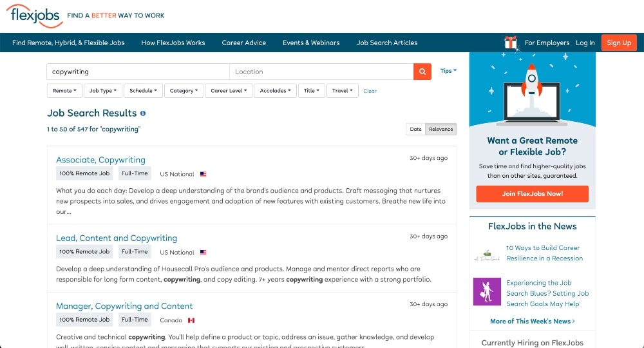The height and width of the screenshot is (348, 644).
Task: Click the orange search magnifier button
Action: tap(422, 72)
